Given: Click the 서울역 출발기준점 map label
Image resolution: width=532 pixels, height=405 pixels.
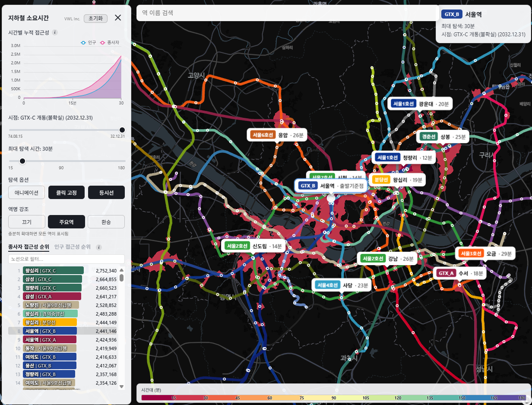Looking at the screenshot, I should pos(331,186).
